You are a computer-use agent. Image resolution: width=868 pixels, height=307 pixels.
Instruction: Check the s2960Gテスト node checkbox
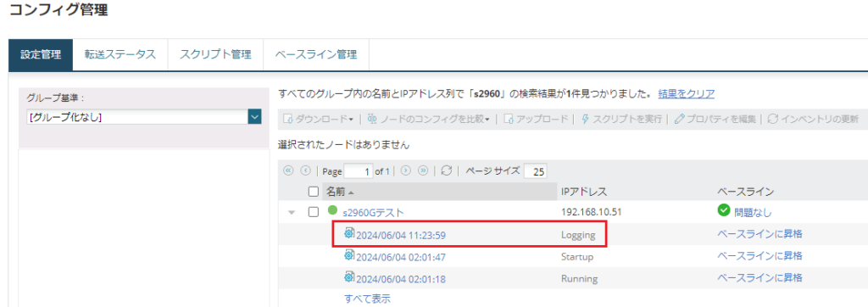coord(314,212)
